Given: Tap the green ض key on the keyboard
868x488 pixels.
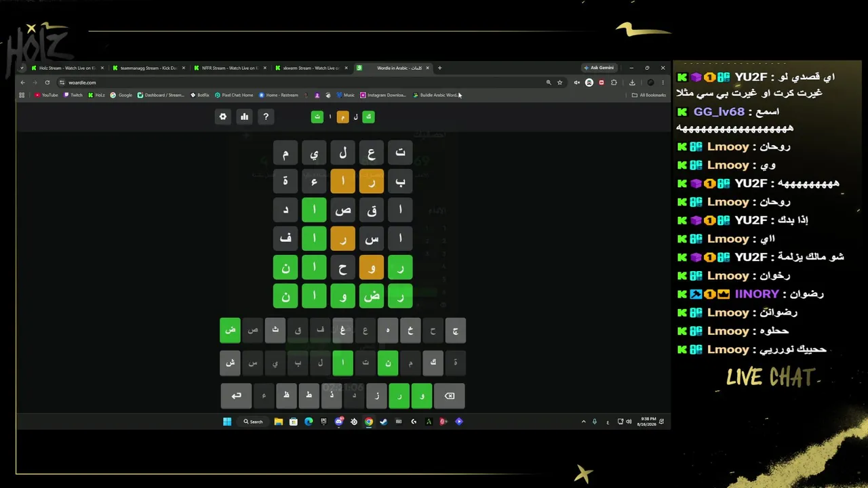Looking at the screenshot, I should tap(230, 330).
